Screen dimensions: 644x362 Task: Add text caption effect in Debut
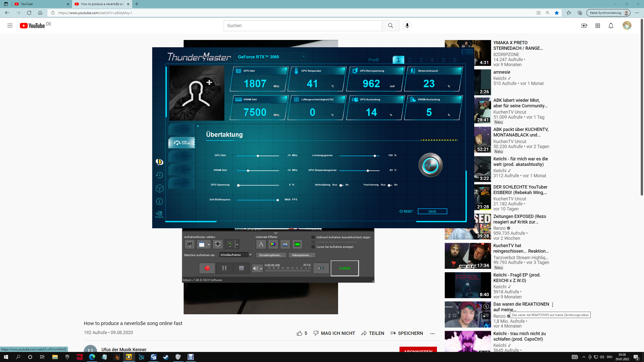261,244
